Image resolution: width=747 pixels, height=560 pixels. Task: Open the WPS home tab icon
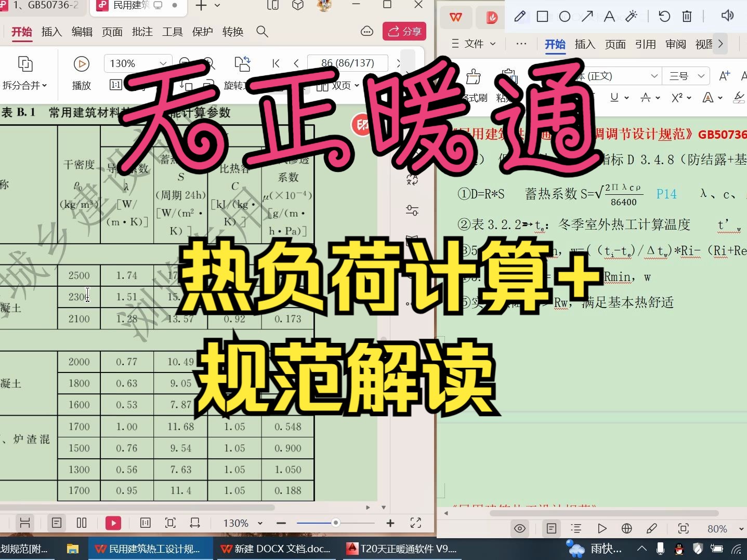pos(456,17)
